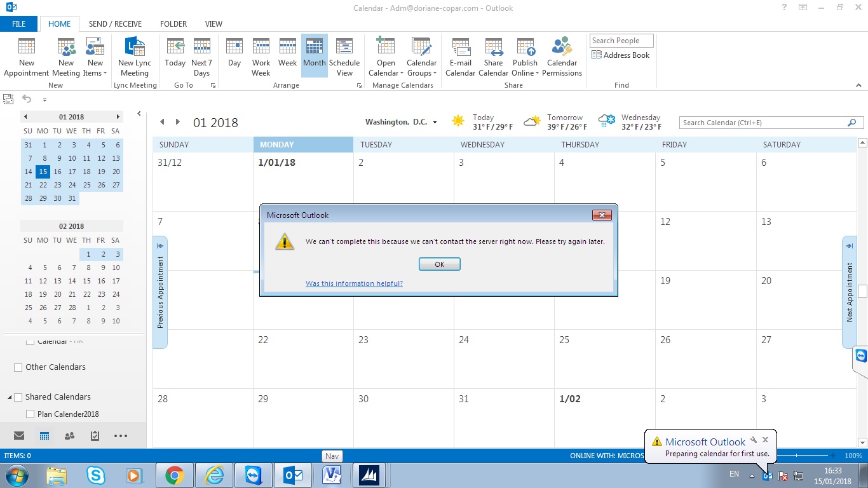The width and height of the screenshot is (868, 488).
Task: Toggle the Shared Calendars checkbox
Action: click(18, 397)
